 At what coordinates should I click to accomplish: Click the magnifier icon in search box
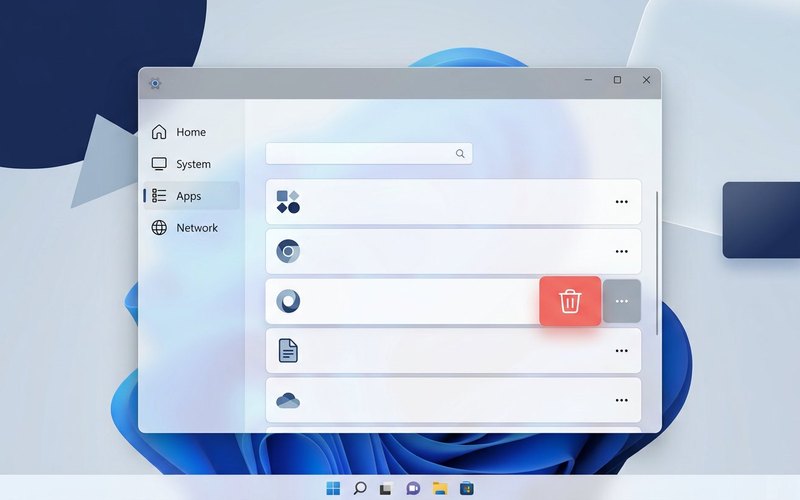click(460, 154)
